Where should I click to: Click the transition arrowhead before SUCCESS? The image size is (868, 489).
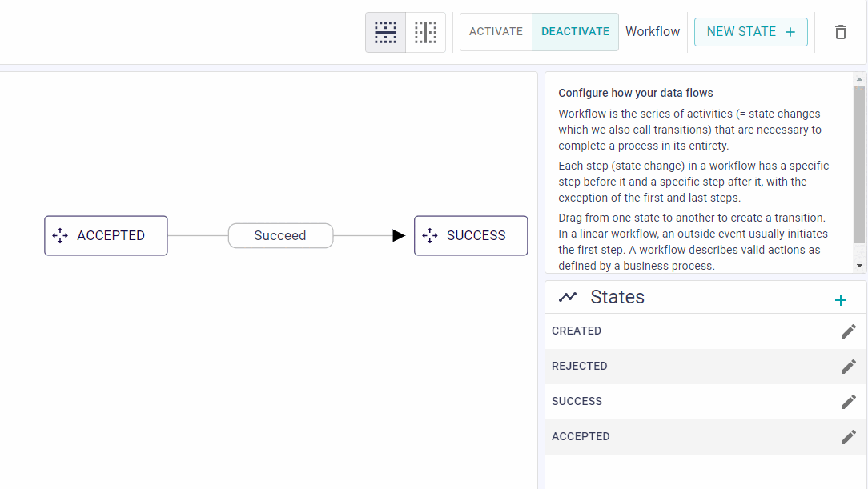(x=399, y=235)
